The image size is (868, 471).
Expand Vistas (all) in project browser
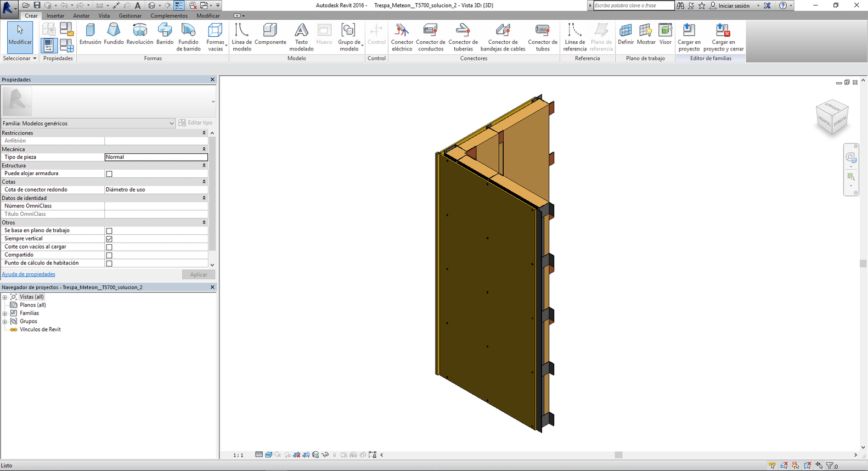(x=5, y=297)
